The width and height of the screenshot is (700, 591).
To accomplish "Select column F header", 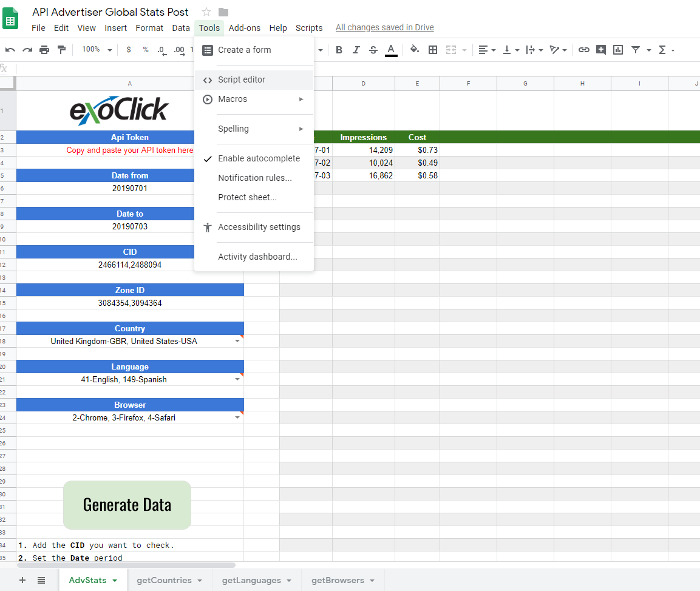I will click(468, 83).
